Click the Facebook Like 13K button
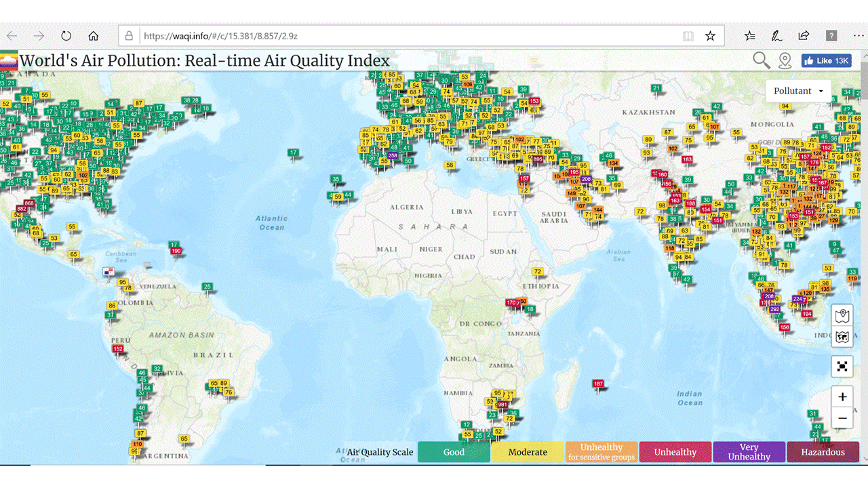 pos(827,60)
